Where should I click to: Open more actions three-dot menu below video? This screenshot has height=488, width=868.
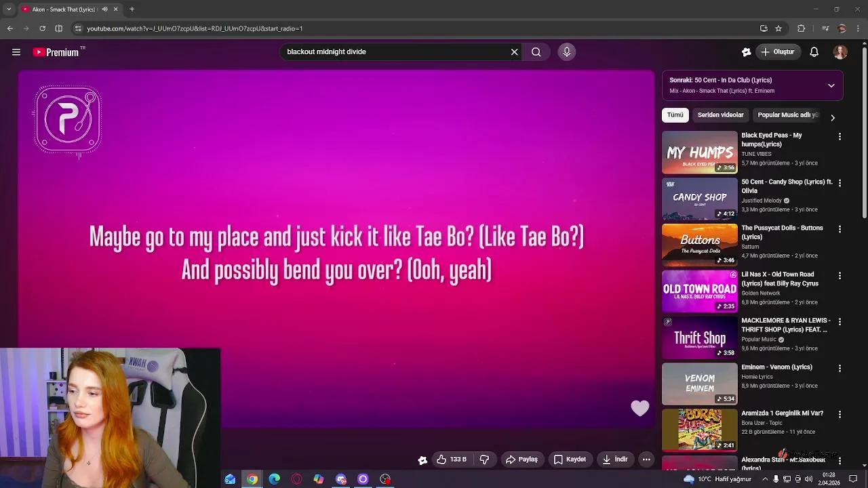pyautogui.click(x=646, y=460)
